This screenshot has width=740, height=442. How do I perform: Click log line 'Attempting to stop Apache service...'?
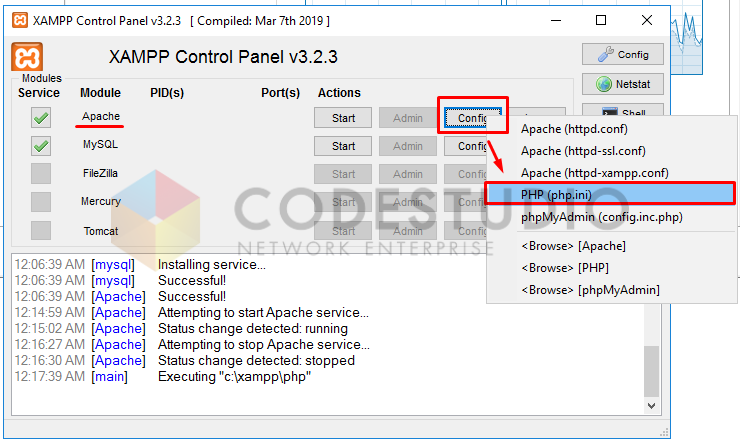(264, 345)
